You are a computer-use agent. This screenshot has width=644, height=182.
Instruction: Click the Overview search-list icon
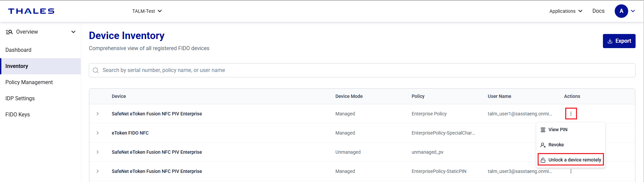click(9, 32)
